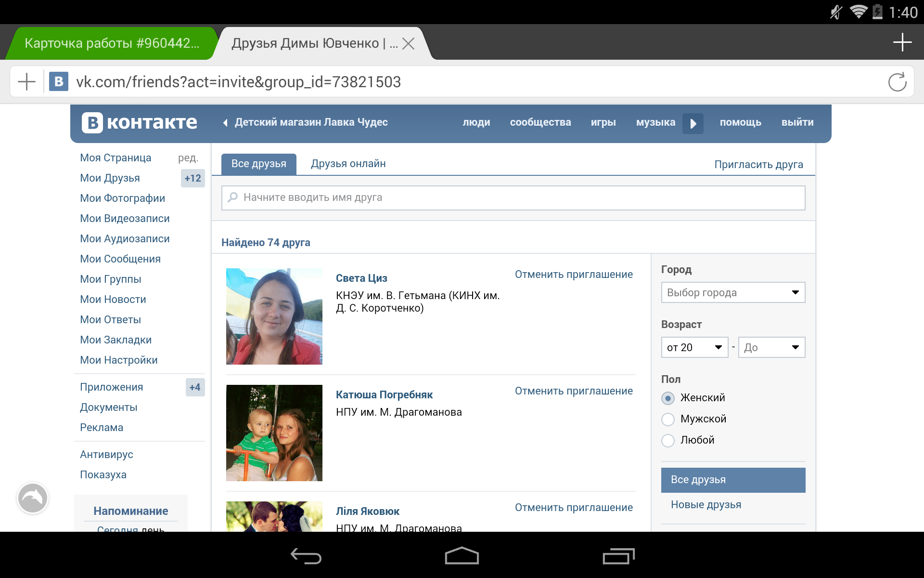Screen dimensions: 924x578
Task: Select the Друзья онлайн tab
Action: pos(348,164)
